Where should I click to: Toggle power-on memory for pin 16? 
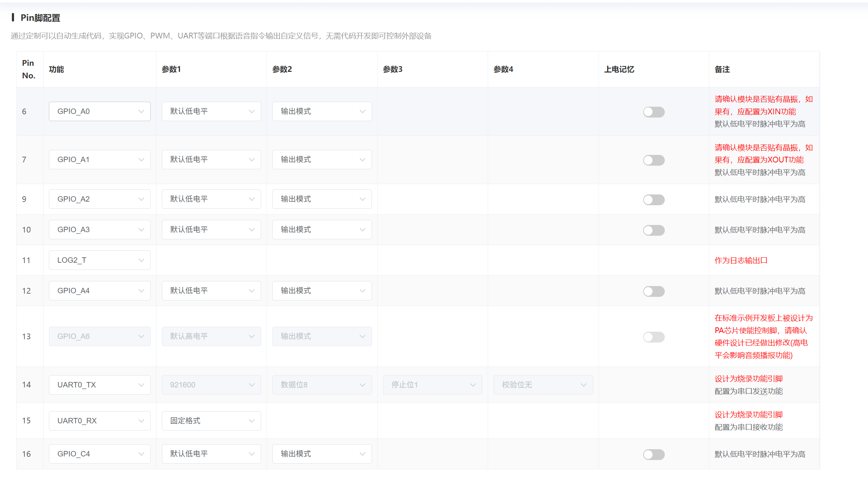(x=654, y=455)
